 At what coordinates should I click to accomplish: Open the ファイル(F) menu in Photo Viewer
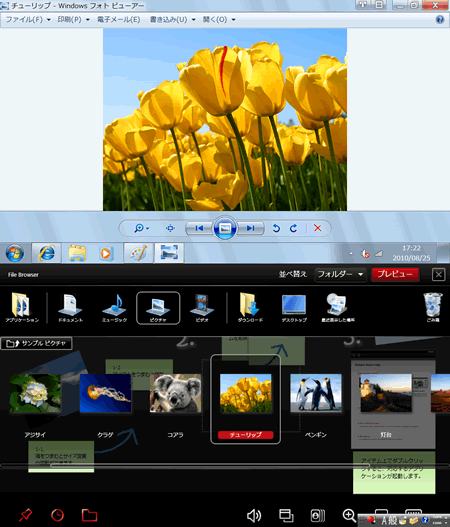[28, 19]
